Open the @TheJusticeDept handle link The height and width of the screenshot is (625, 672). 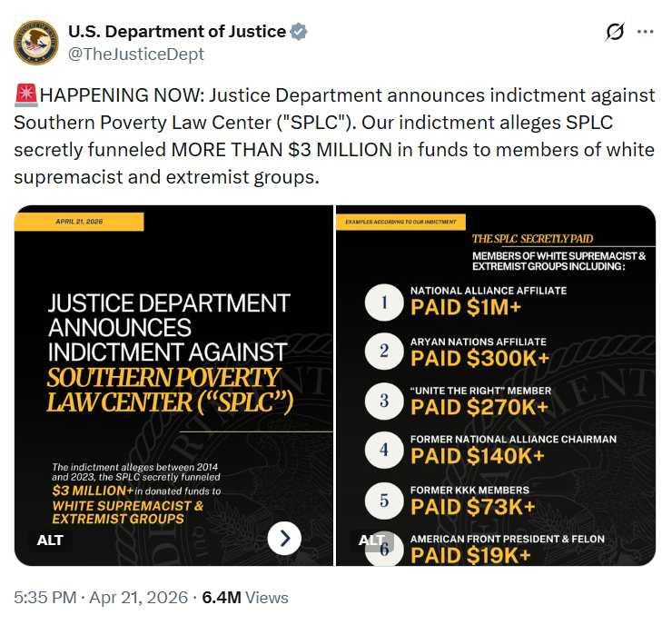tap(136, 54)
